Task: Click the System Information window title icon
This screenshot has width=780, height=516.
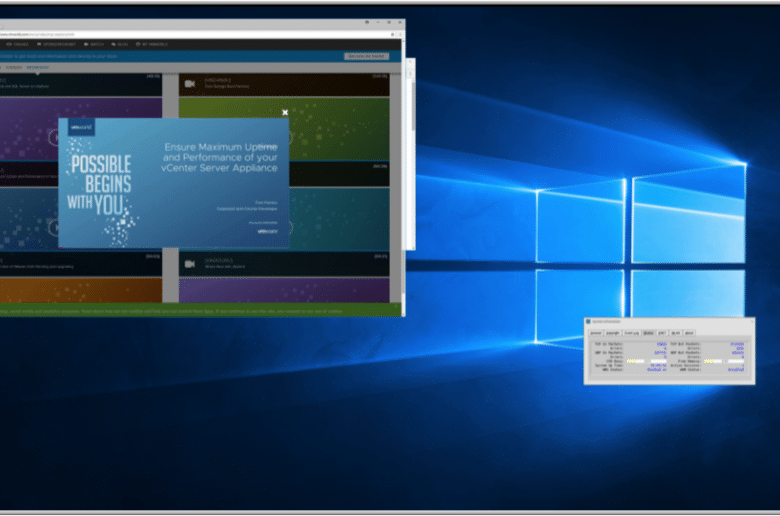Action: [588, 321]
